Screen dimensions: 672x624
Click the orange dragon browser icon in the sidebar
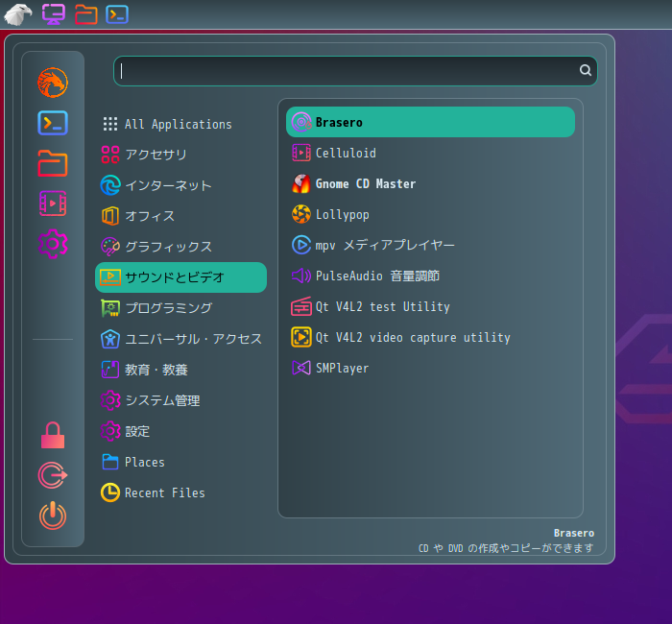pos(53,83)
